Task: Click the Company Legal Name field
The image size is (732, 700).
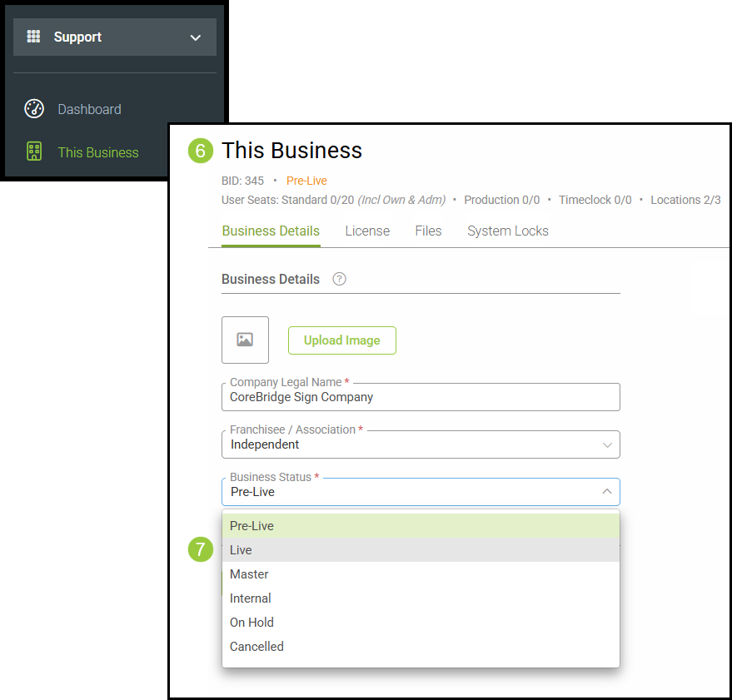Action: click(421, 397)
